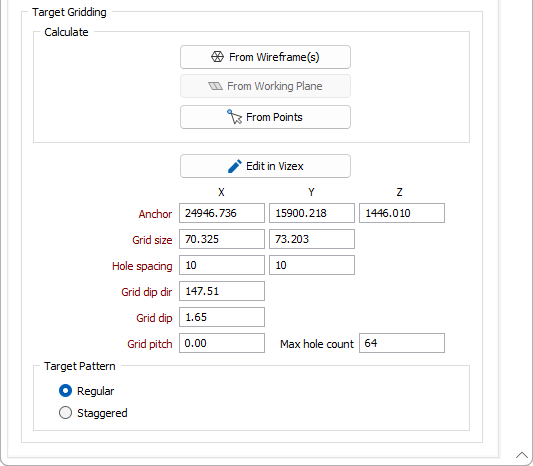Click the From Points button
The height and width of the screenshot is (466, 533).
click(265, 117)
